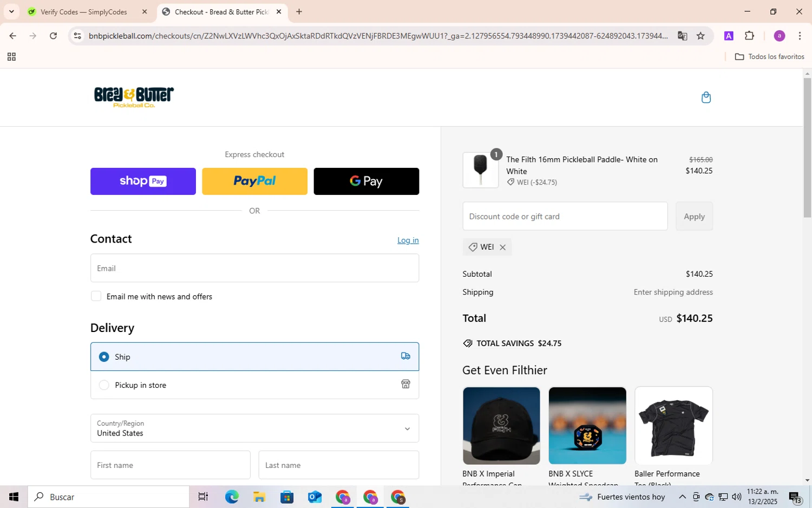Focus the First name field
Screen dimensions: 812x508
170,465
